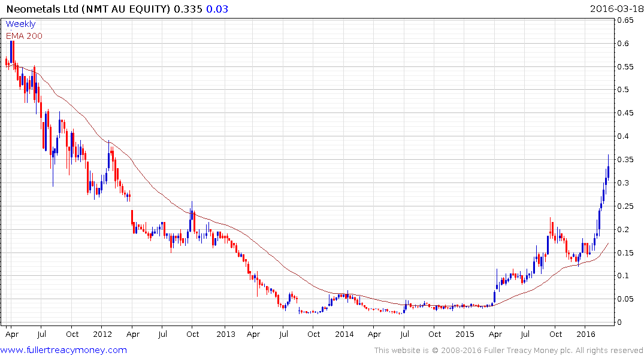Click the 0.05 price axis label

coord(625,299)
